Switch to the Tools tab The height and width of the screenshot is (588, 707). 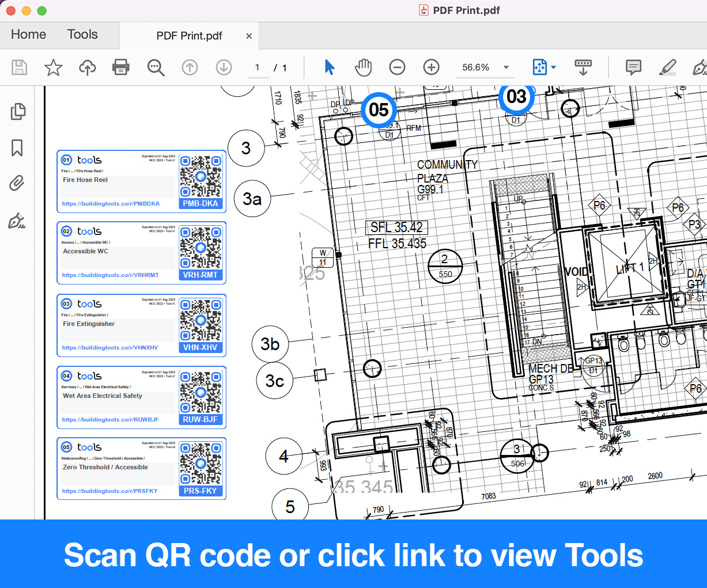(x=82, y=35)
